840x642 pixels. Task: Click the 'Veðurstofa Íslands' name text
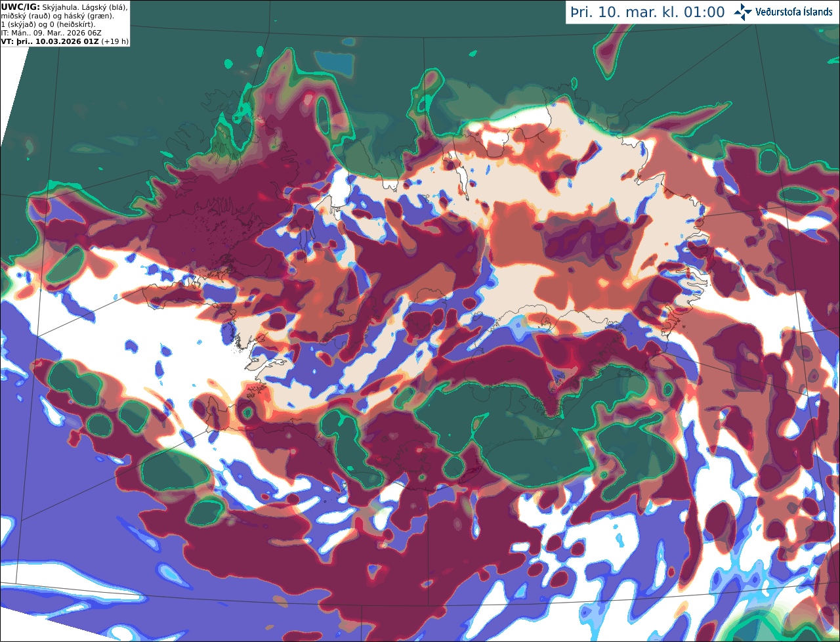pos(794,12)
